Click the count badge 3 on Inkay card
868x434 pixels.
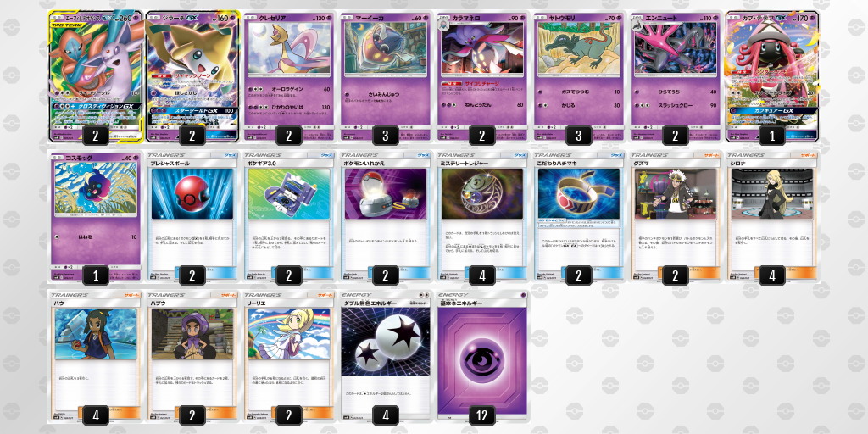coord(386,135)
